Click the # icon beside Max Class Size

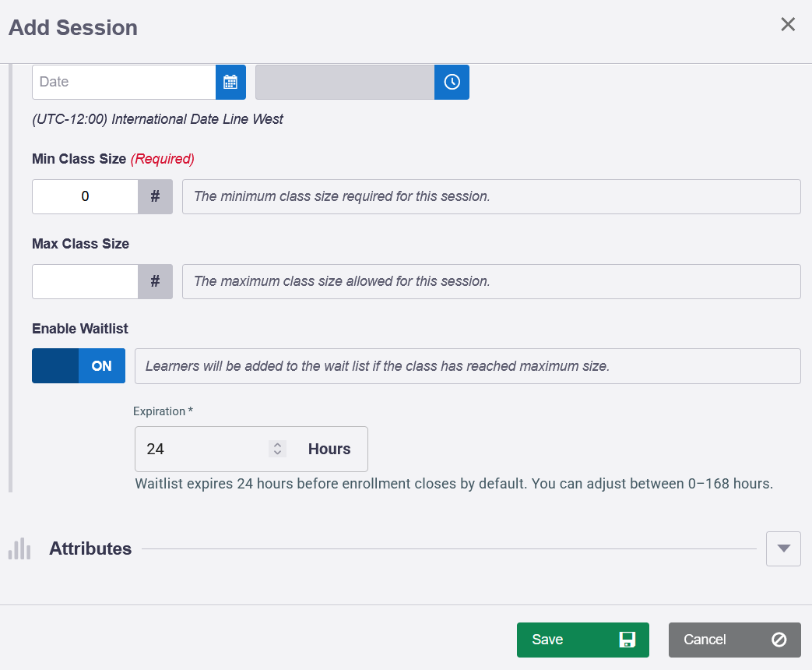[156, 281]
